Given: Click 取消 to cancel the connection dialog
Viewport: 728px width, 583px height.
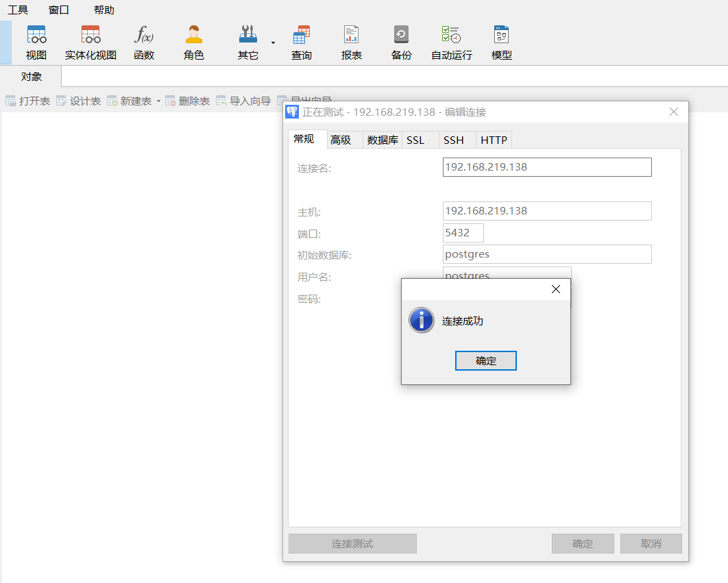Looking at the screenshot, I should tap(650, 543).
